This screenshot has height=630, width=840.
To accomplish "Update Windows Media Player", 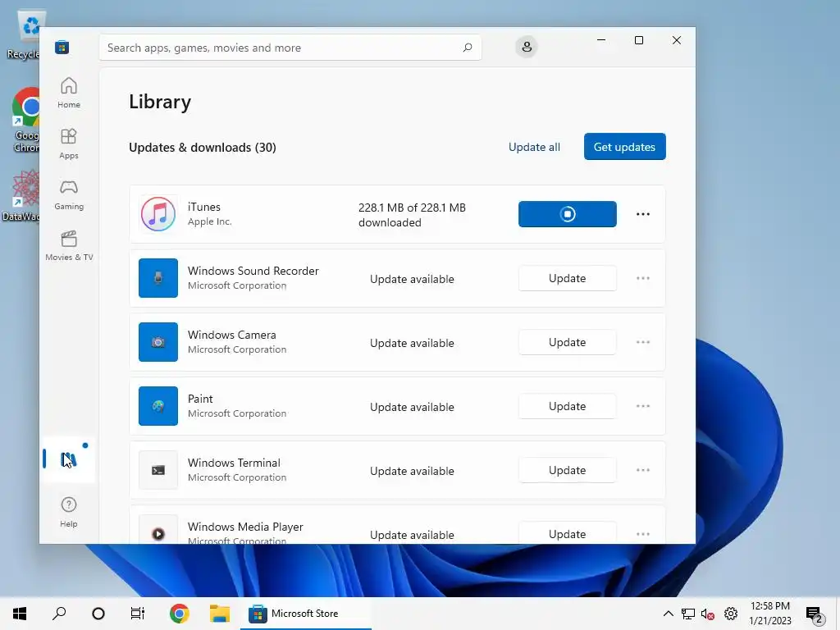I will [x=568, y=533].
